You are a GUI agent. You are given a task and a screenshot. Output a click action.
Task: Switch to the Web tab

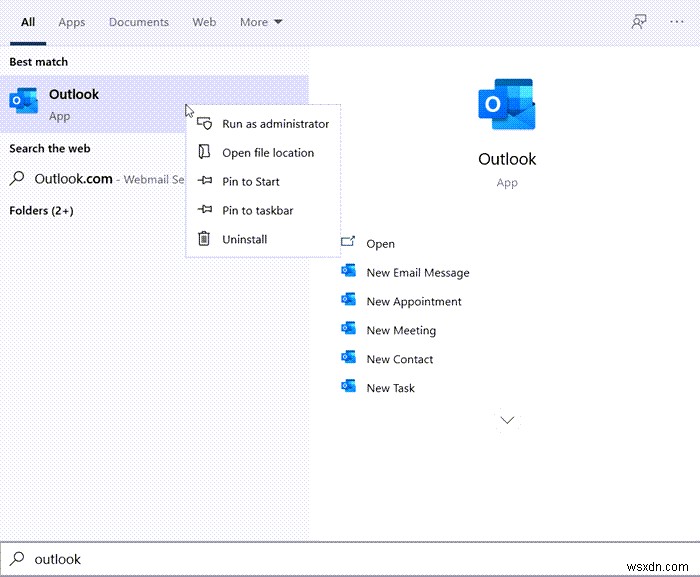click(204, 22)
